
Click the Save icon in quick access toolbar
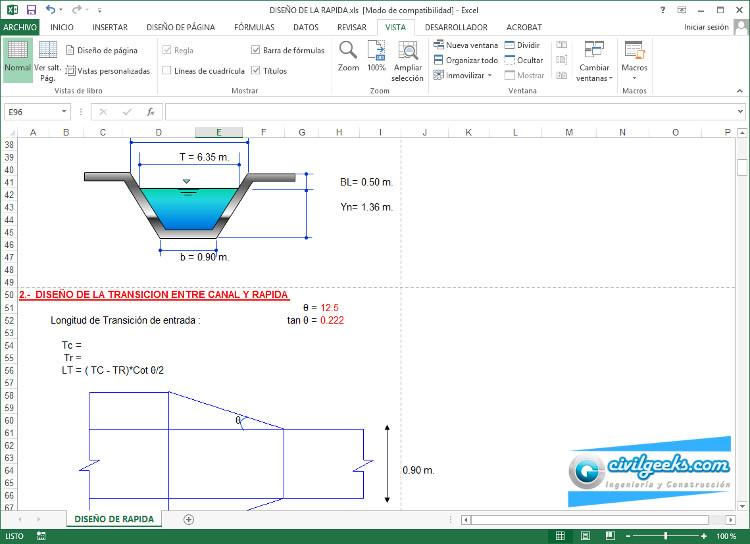(x=31, y=9)
